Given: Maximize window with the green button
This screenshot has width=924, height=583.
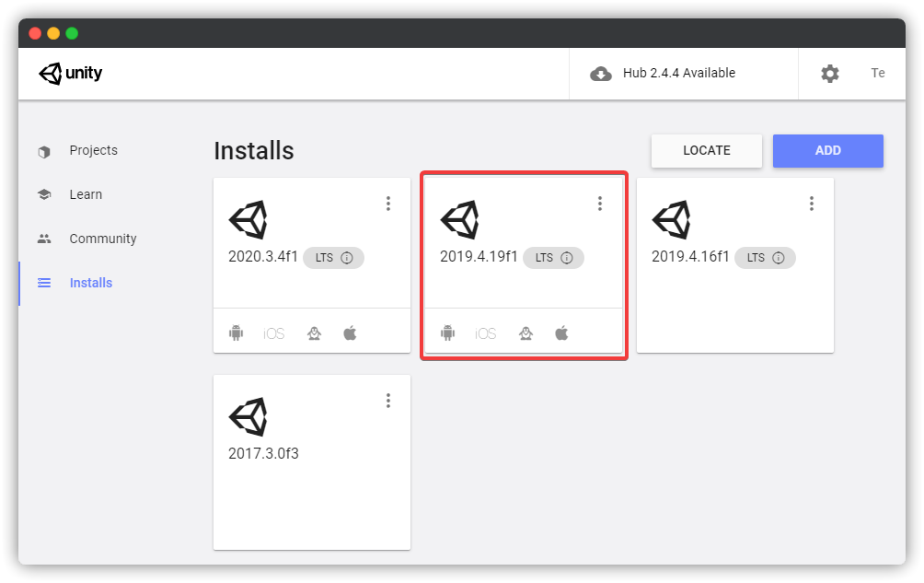Looking at the screenshot, I should (x=72, y=33).
